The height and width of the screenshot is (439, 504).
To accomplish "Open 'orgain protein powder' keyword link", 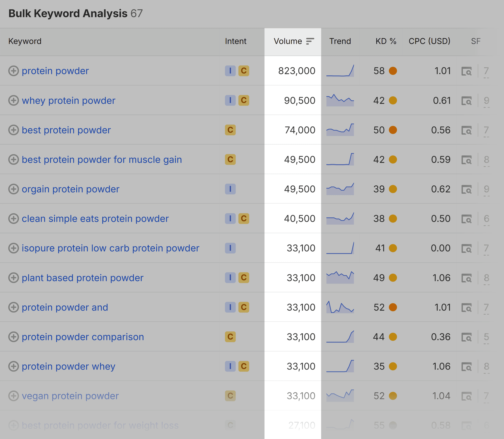I will click(70, 189).
